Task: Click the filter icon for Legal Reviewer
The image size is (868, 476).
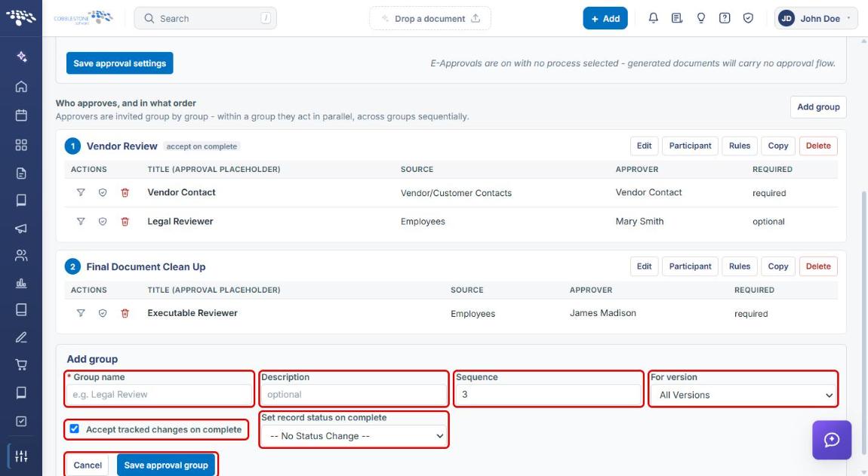Action: (81, 221)
